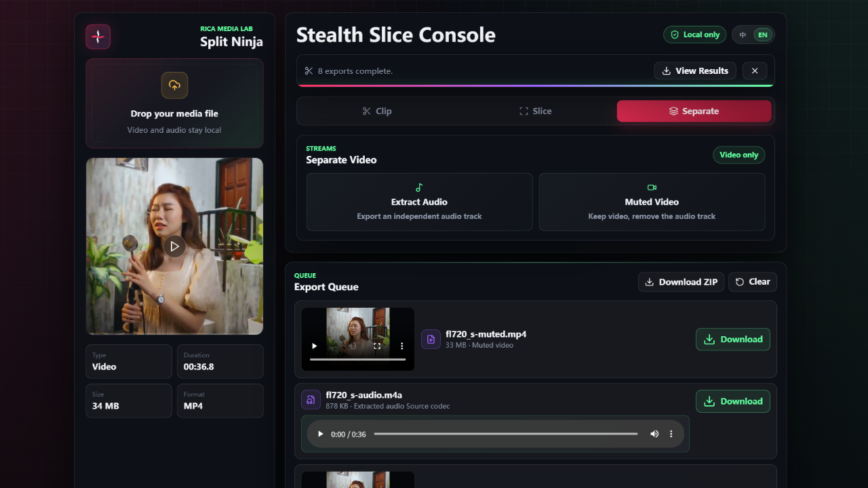Seek in the audio player progress bar
This screenshot has width=868, height=488.
click(x=506, y=434)
